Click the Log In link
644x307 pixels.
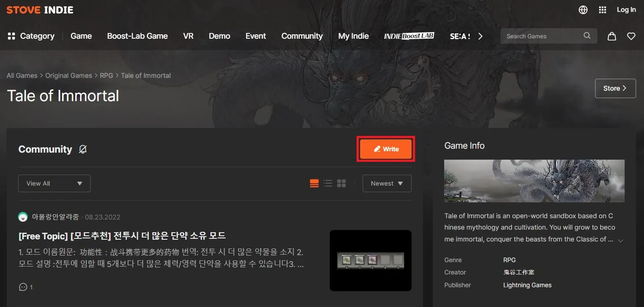coord(626,10)
